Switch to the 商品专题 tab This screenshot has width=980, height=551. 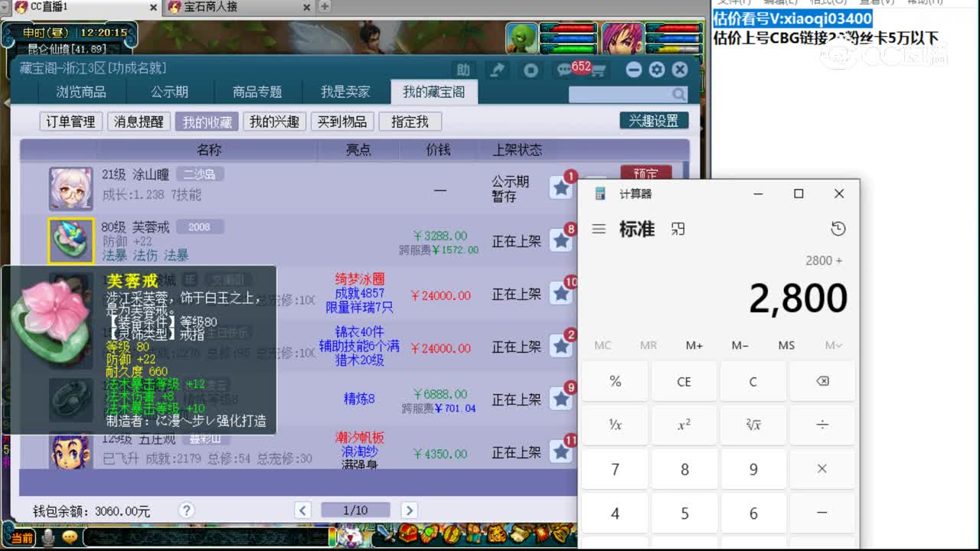tap(257, 92)
